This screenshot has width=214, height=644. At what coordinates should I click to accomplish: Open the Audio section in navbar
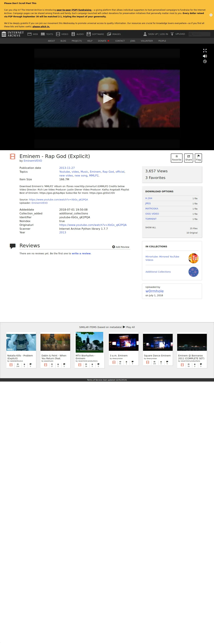[x=77, y=34]
